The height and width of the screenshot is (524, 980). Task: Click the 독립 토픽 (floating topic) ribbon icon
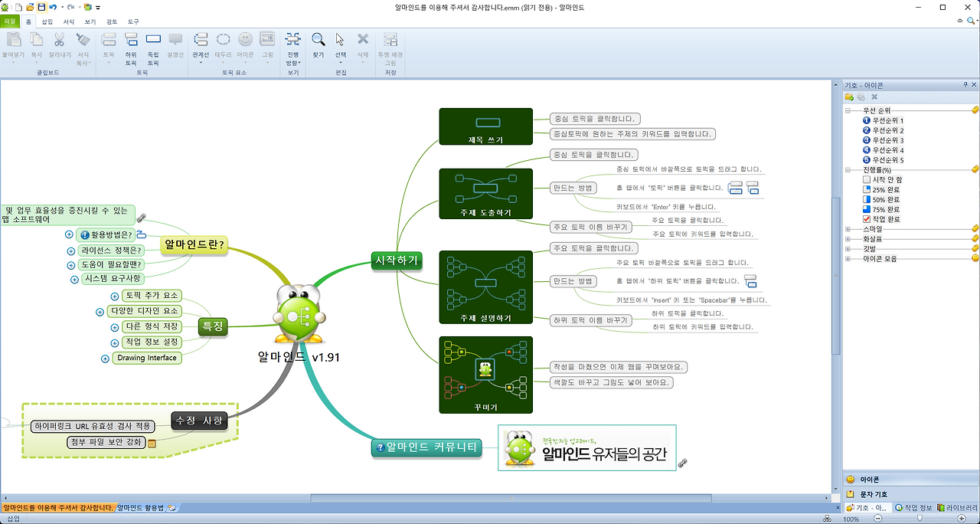[153, 39]
